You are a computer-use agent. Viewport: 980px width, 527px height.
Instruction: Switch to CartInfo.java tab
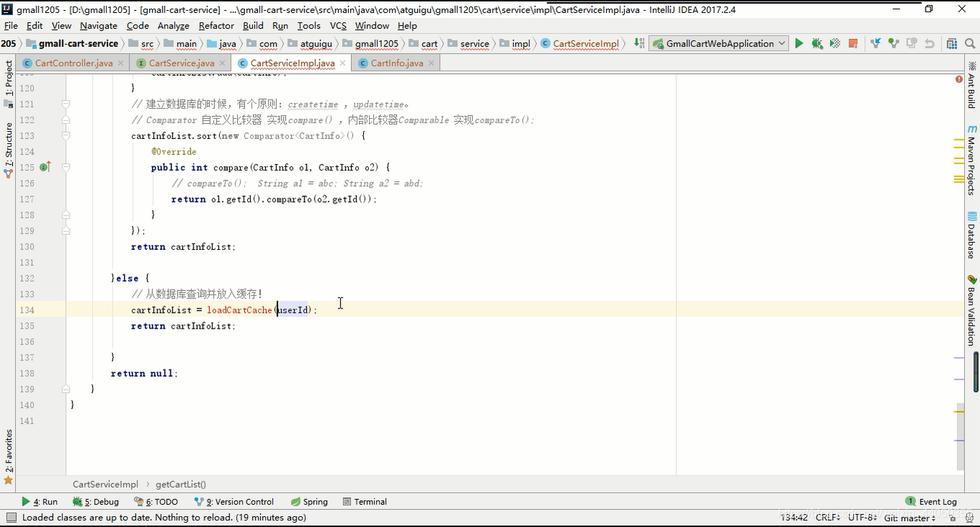[396, 63]
